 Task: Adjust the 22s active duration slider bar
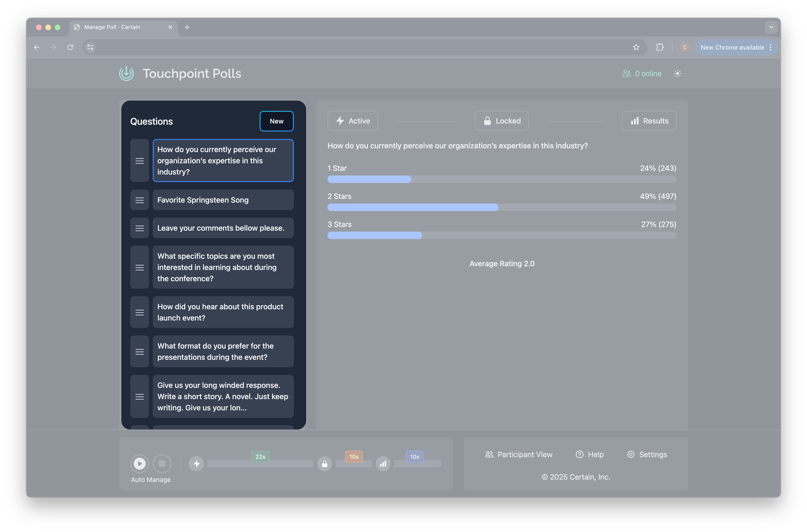261,464
